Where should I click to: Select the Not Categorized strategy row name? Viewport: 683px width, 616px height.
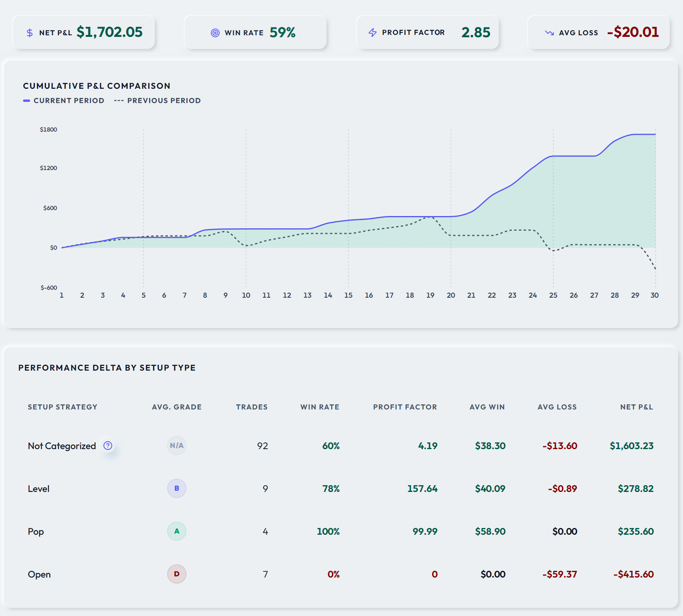62,446
